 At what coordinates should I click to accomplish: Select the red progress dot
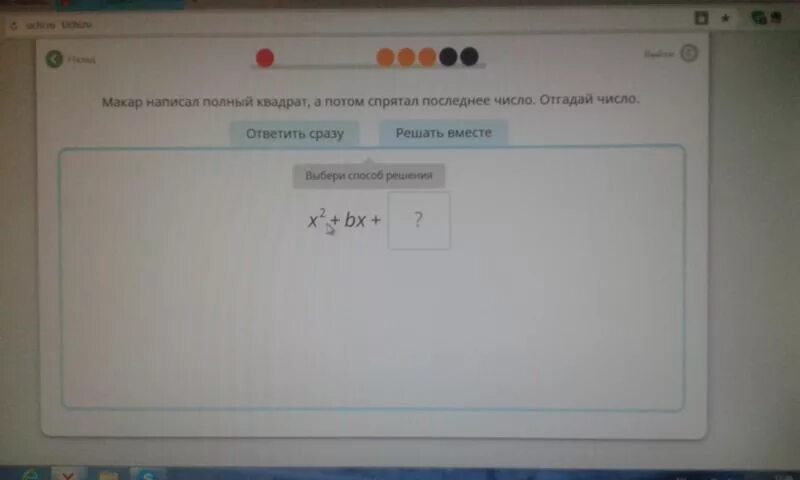[265, 58]
